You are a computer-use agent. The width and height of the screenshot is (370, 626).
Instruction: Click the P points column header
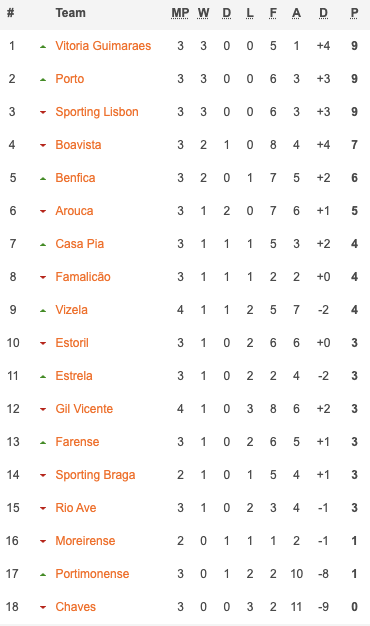[354, 13]
